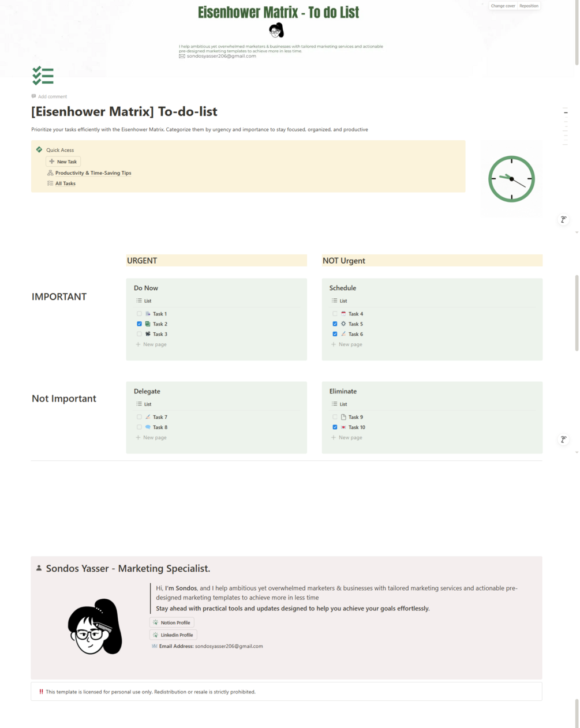This screenshot has height=728, width=580.
Task: Click the gear icon of Task 5
Action: (343, 324)
